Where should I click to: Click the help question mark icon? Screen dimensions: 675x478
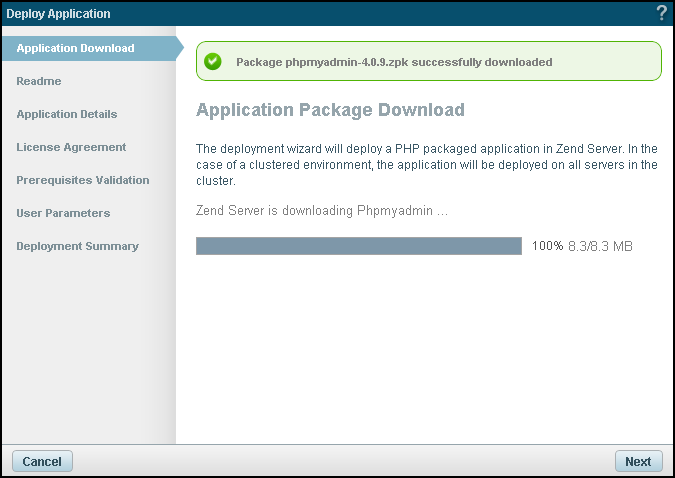pos(661,14)
